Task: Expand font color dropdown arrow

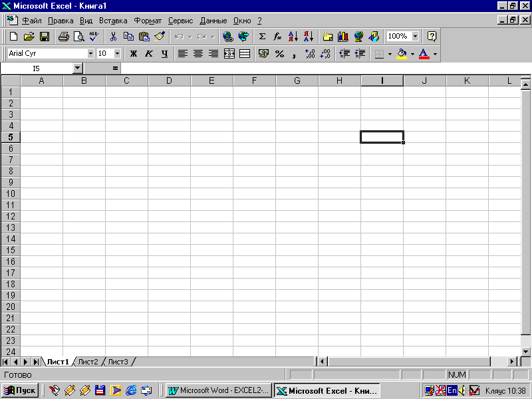Action: [436, 54]
